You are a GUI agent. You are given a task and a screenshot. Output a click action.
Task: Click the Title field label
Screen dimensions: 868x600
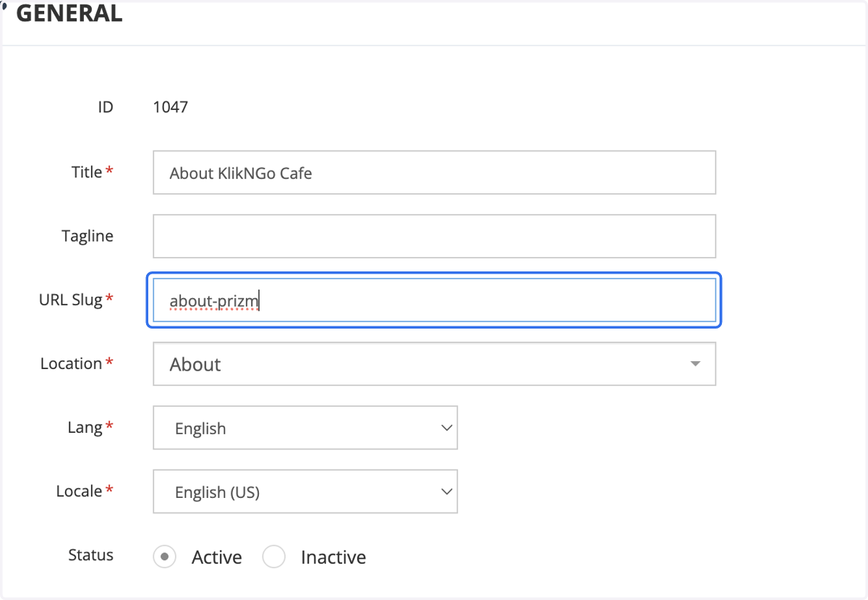(87, 172)
